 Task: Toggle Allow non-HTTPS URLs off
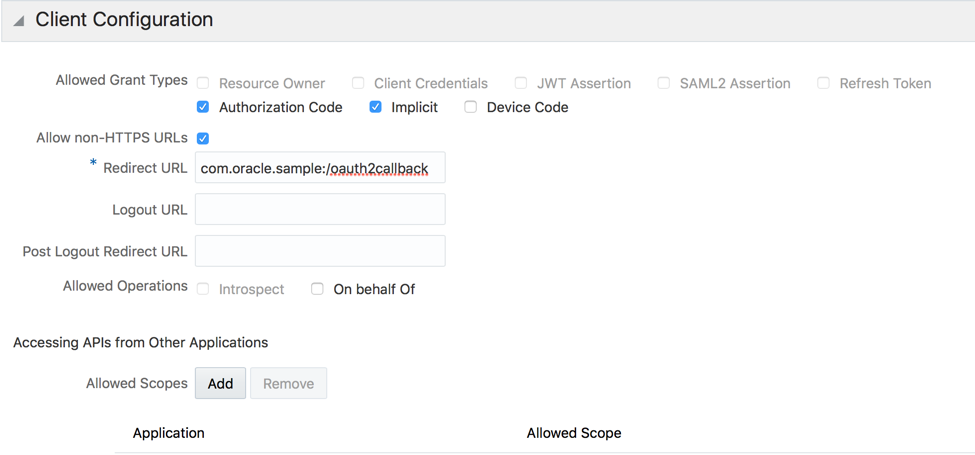pyautogui.click(x=203, y=138)
